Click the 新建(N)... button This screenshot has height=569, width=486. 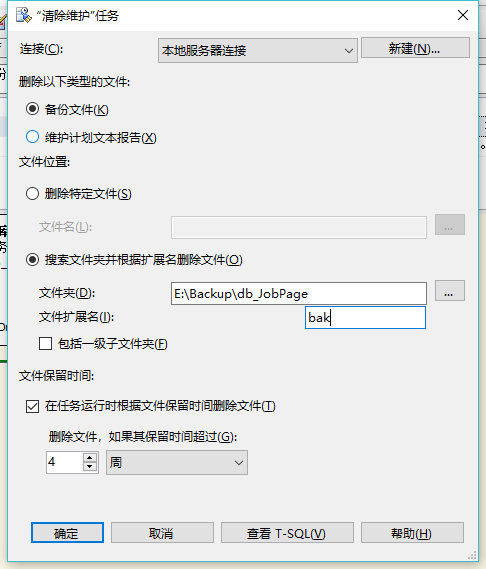click(415, 48)
